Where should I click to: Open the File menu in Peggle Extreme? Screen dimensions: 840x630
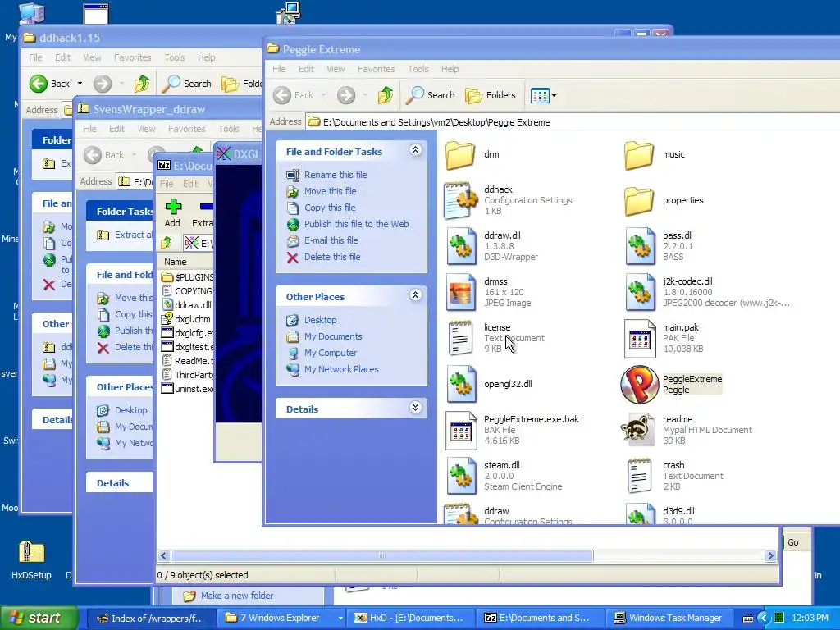279,69
